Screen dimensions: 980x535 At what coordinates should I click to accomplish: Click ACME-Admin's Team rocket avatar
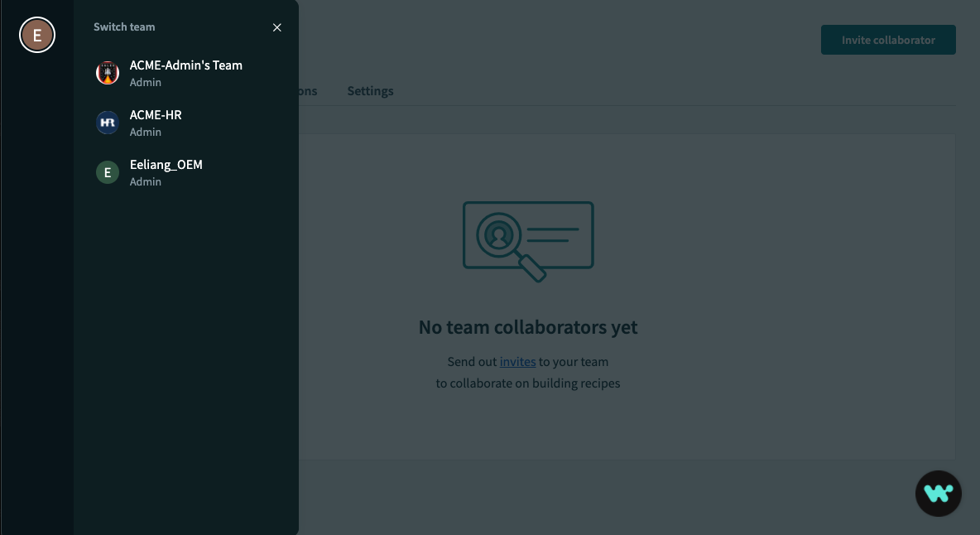(108, 72)
